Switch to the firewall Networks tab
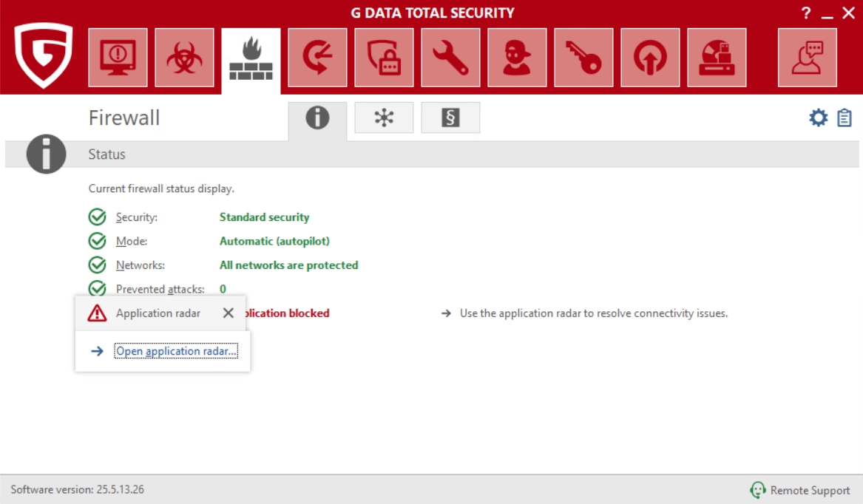Viewport: 863px width, 504px height. tap(384, 118)
